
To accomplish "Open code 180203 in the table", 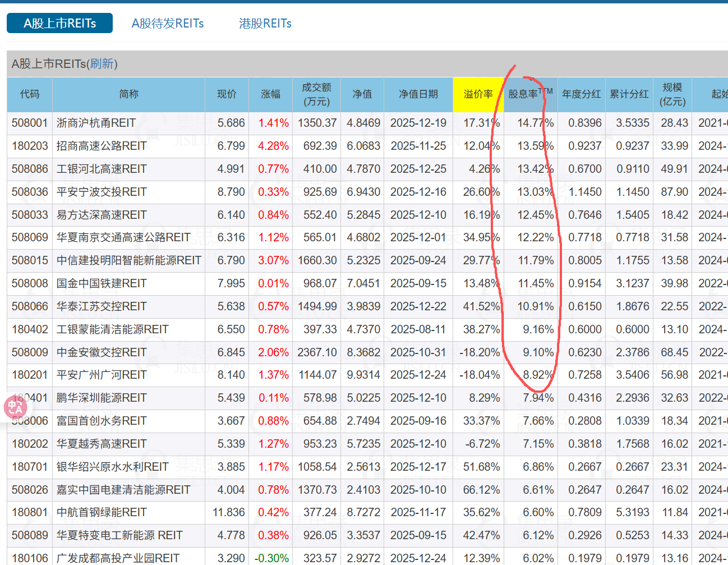I will 30,146.
